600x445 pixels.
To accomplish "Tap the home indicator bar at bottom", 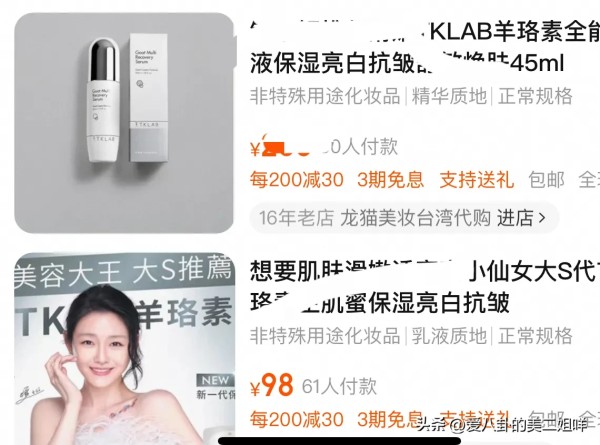I will click(339, 441).
